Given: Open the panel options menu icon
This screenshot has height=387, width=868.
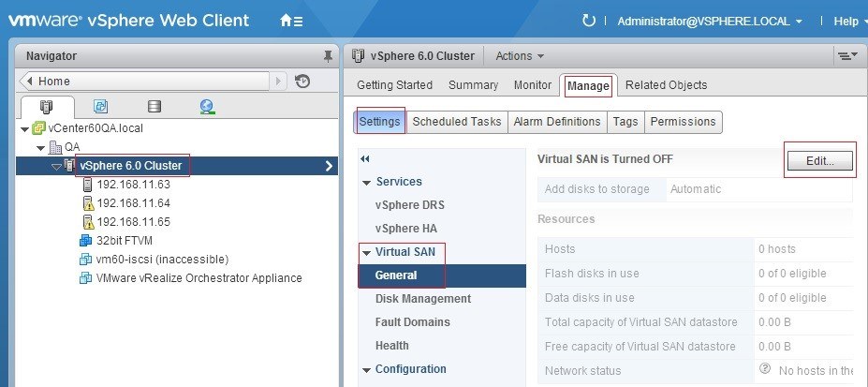Looking at the screenshot, I should pyautogui.click(x=847, y=56).
